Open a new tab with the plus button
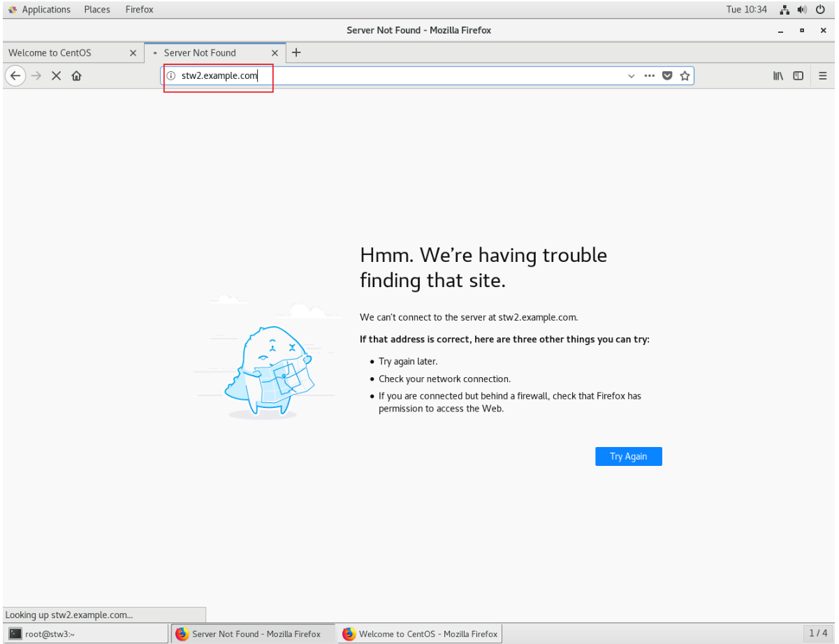 296,52
